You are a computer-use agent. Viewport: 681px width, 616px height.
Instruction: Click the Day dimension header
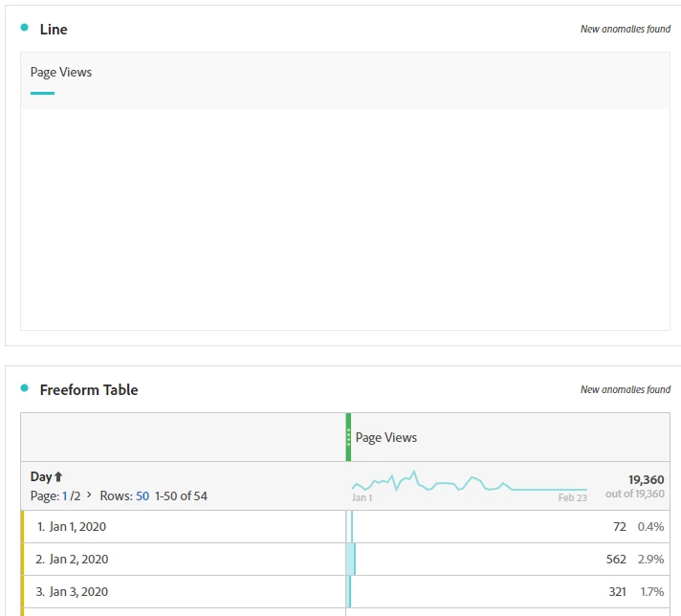tap(41, 477)
